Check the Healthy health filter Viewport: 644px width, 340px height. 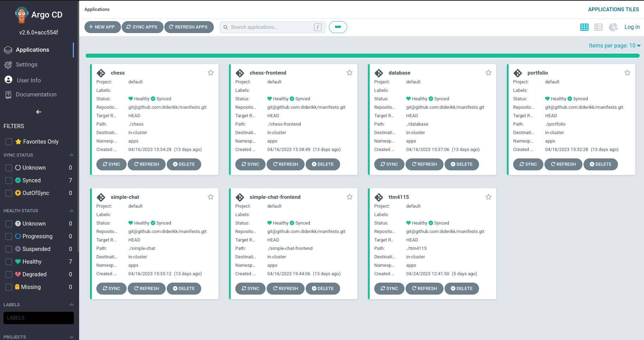9,262
